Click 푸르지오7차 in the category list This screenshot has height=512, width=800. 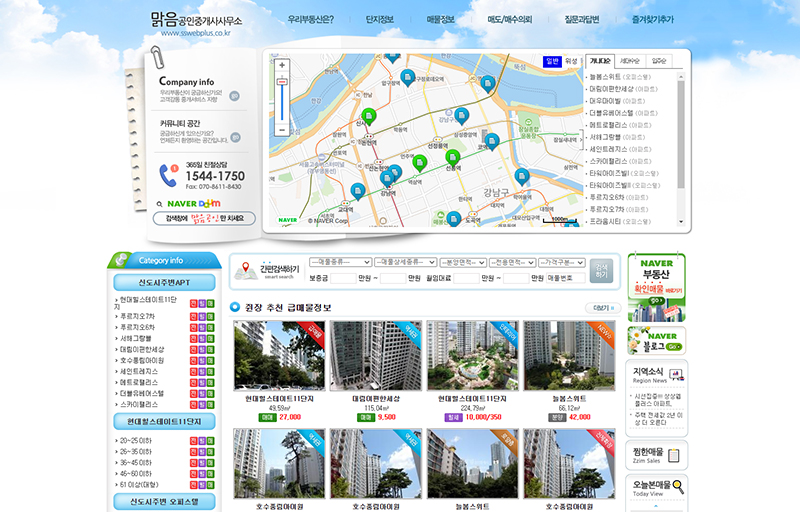[137, 316]
